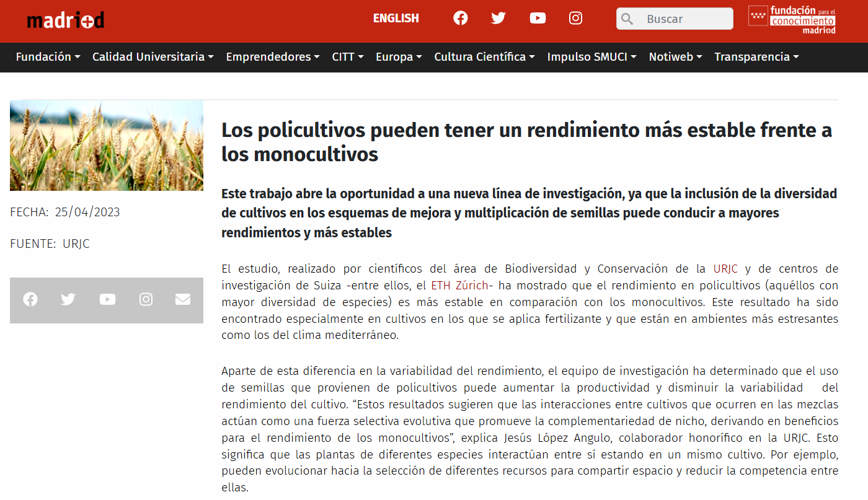This screenshot has height=500, width=868.
Task: Click the wheat field article thumbnail
Action: point(107,146)
